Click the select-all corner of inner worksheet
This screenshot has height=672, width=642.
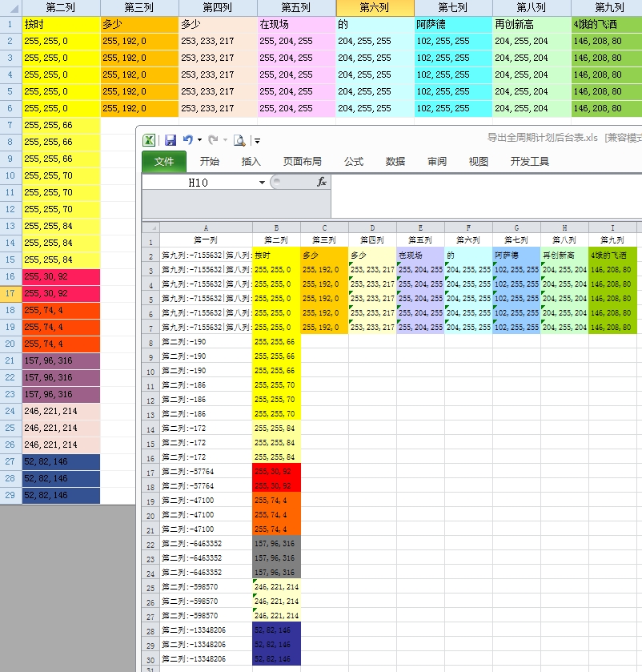(x=150, y=227)
